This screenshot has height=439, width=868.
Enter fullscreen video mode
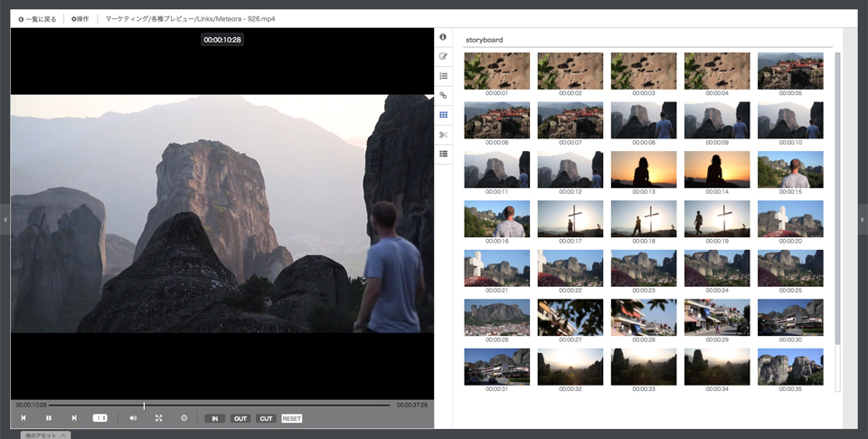tap(159, 418)
